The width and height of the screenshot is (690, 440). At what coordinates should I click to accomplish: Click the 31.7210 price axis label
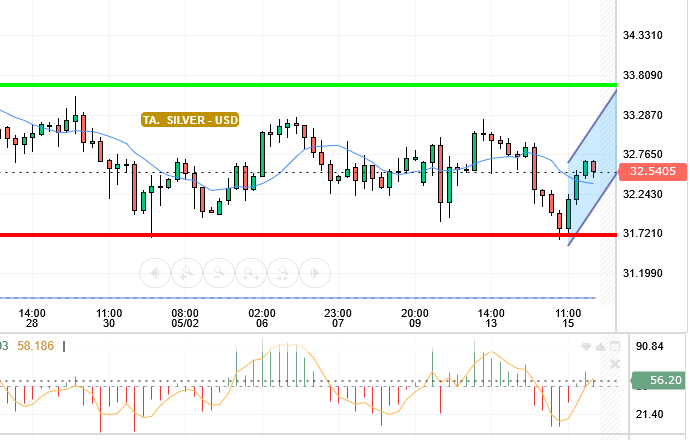(x=642, y=233)
